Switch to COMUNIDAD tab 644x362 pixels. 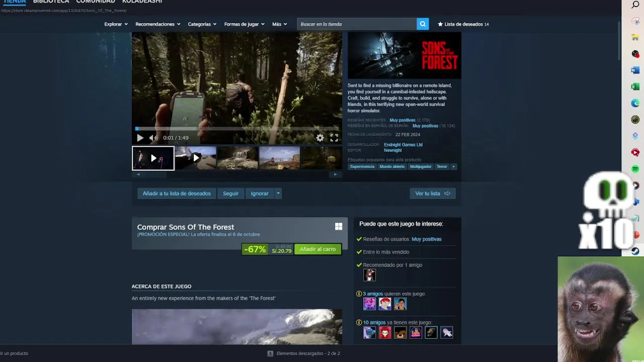[x=96, y=2]
